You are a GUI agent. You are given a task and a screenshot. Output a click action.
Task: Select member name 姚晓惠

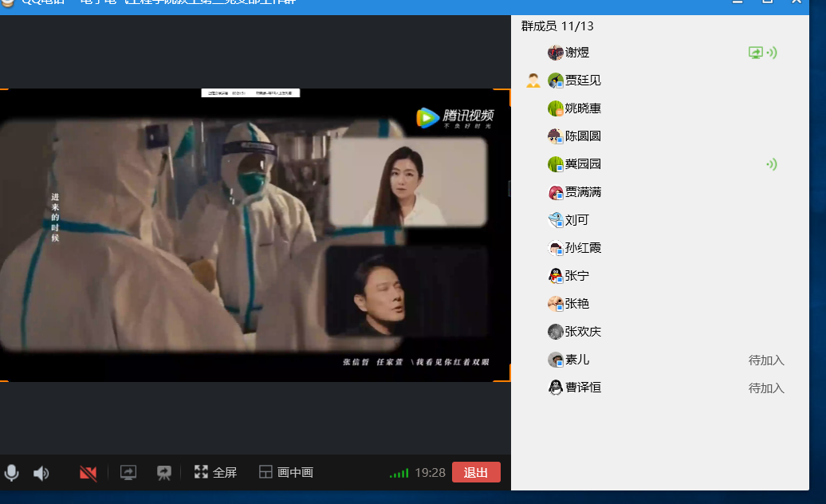tap(583, 108)
